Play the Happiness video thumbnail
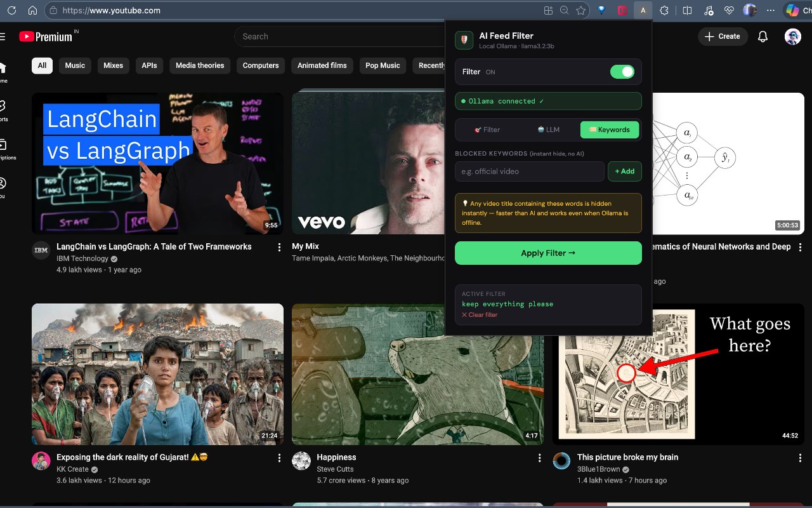 click(x=417, y=374)
